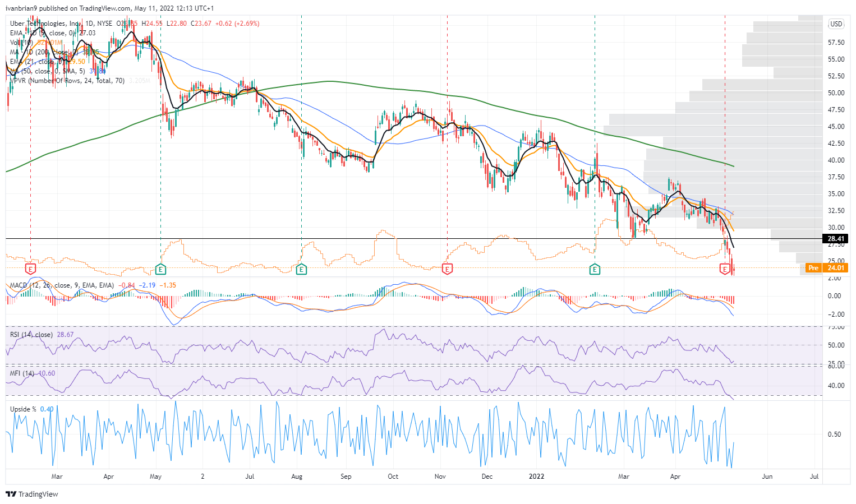Click the red earnings marker at November 2021

pos(447,270)
